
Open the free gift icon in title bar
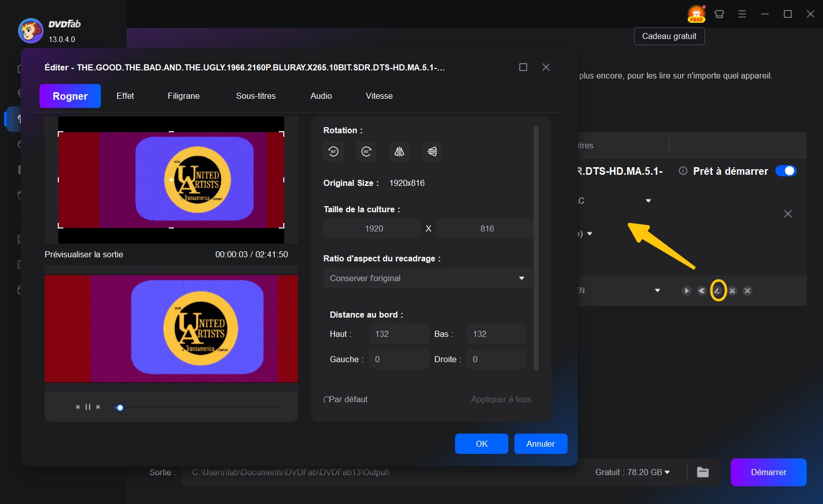coord(696,14)
